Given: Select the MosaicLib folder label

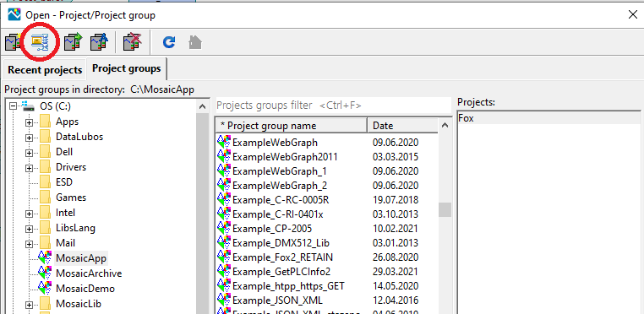Looking at the screenshot, I should point(79,304).
